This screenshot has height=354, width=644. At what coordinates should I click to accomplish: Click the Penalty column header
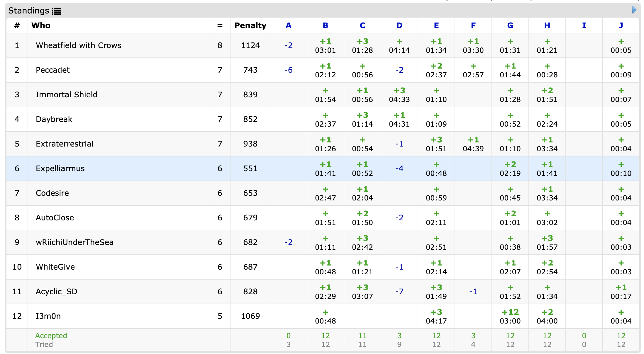click(250, 25)
